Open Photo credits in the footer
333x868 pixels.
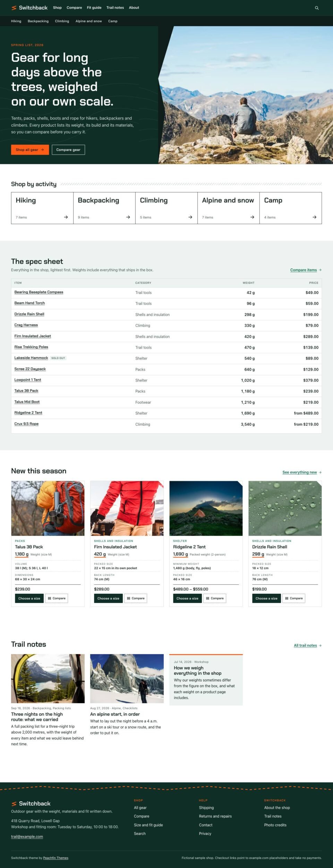click(275, 825)
